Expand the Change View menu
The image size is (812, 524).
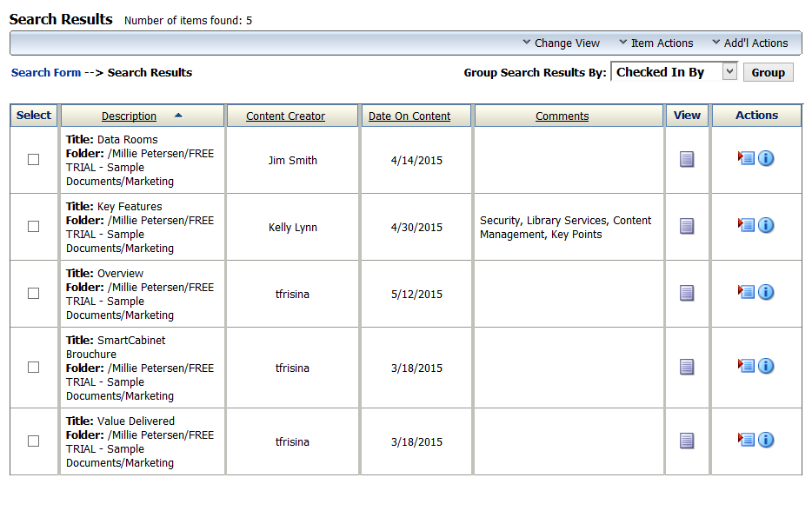(x=561, y=43)
